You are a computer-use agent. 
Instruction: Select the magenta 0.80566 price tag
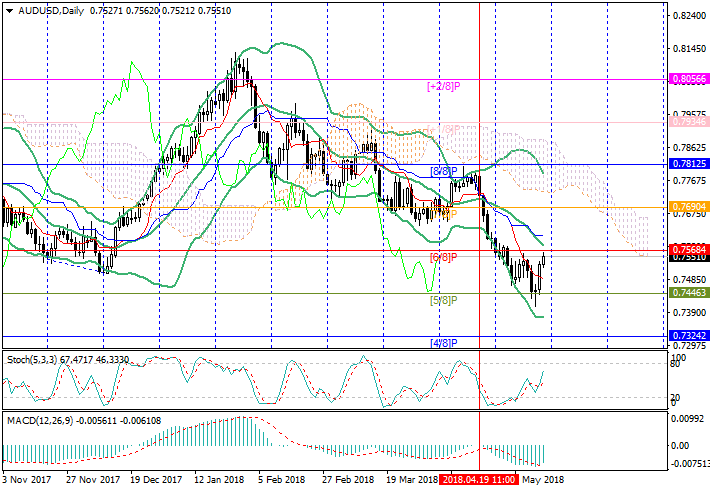(689, 78)
